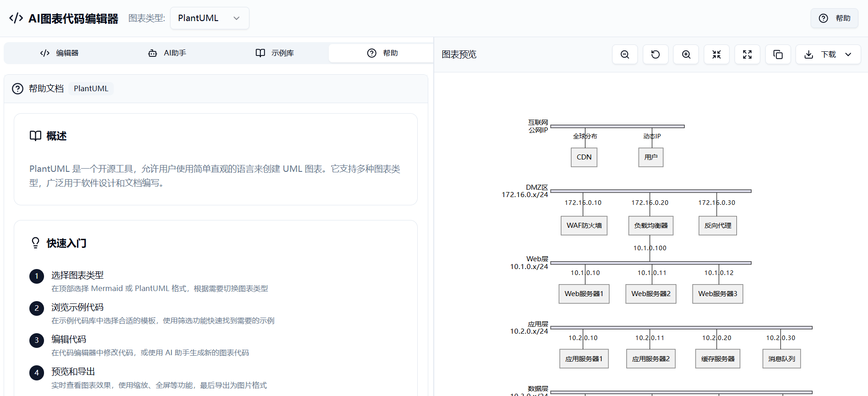This screenshot has width=868, height=396.
Task: Click the 帮助 button in the header
Action: pyautogui.click(x=835, y=18)
